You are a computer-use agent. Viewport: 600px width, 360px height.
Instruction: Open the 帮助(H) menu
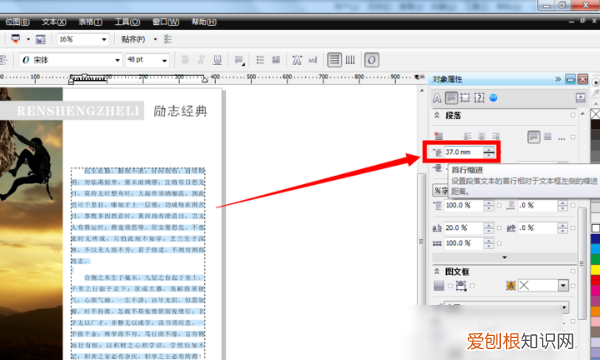204,22
